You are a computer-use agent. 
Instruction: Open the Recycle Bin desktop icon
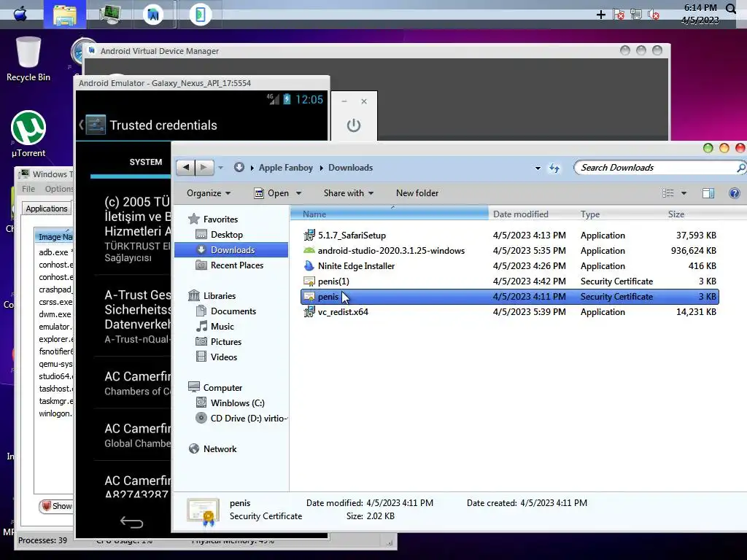pos(28,59)
